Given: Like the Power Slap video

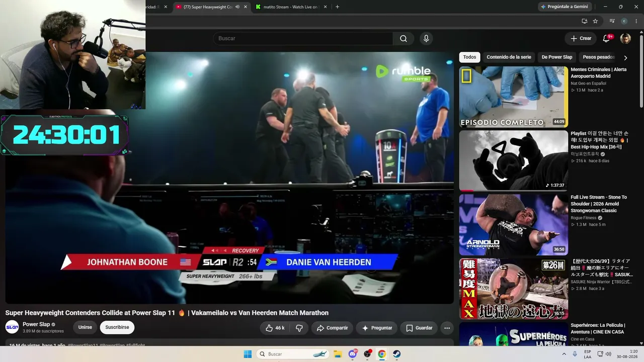Looking at the screenshot, I should 275,328.
